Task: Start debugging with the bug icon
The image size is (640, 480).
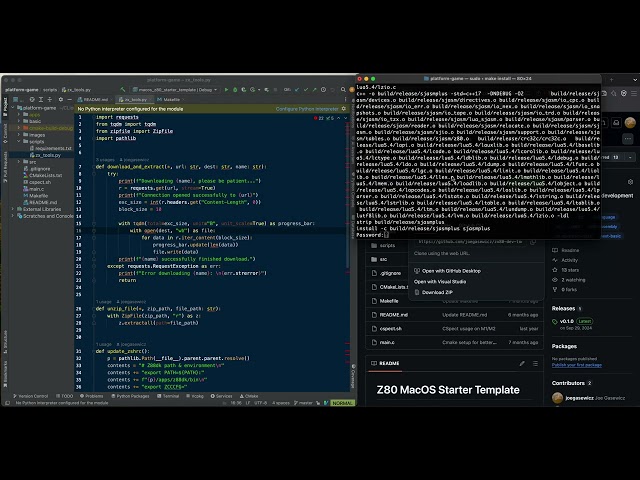Action: click(x=235, y=89)
